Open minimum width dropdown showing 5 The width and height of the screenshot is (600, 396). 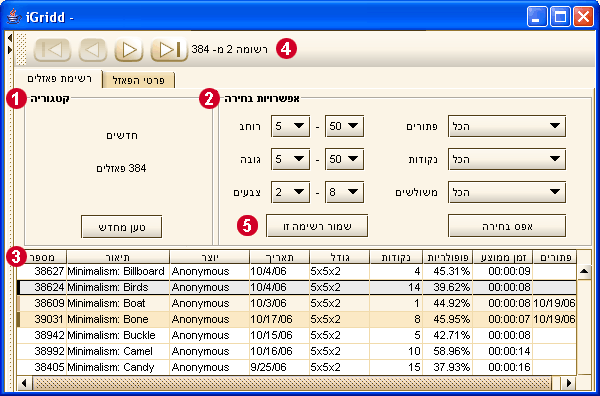coord(290,126)
